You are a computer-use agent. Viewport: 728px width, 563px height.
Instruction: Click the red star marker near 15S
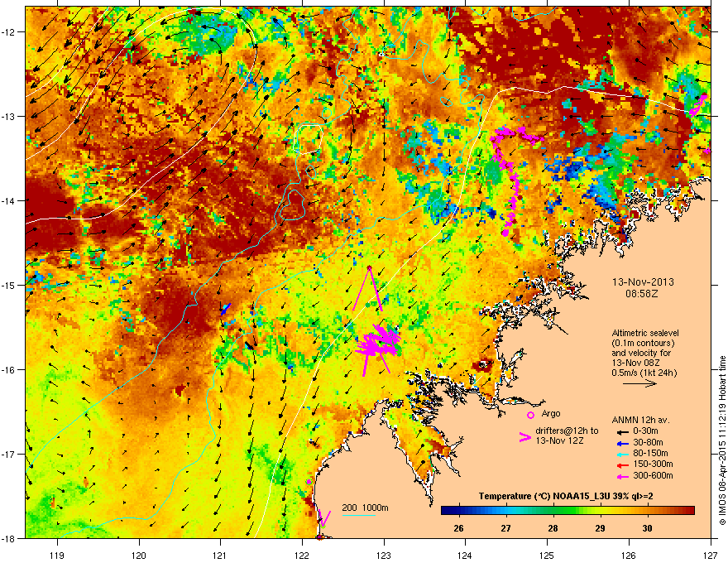click(370, 267)
